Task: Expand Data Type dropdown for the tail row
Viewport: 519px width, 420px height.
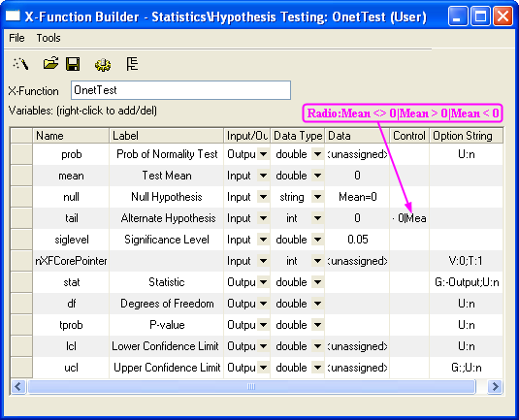Action: pos(317,218)
